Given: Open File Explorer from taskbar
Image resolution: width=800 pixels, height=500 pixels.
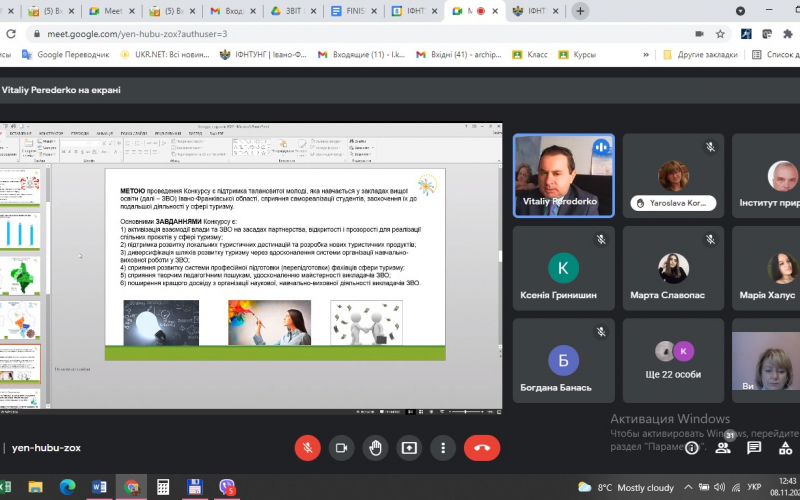Looking at the screenshot, I should coord(35,487).
